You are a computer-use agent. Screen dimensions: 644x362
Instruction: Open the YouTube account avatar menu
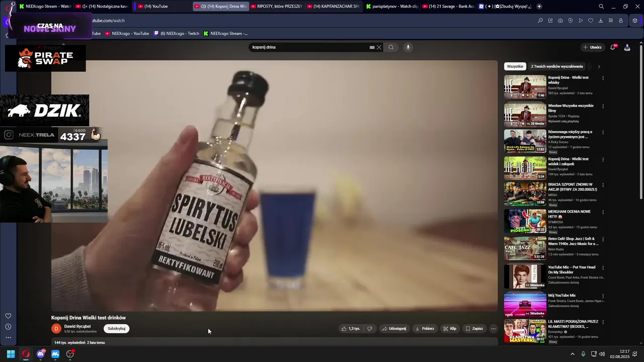[x=627, y=47]
